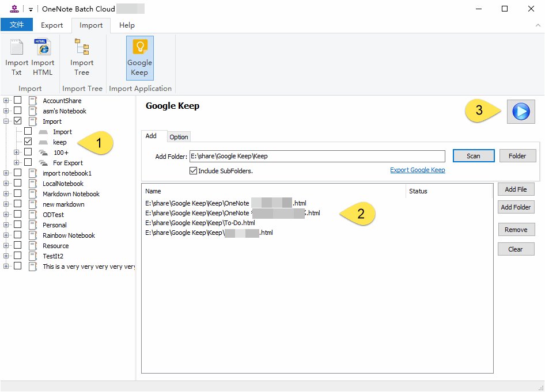
Task: Switch to the Option tab
Action: [179, 137]
